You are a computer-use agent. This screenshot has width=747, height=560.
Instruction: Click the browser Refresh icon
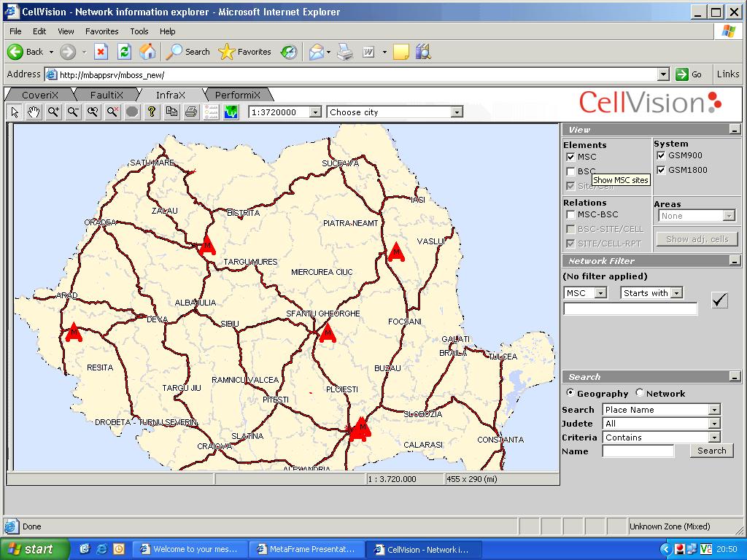(124, 52)
